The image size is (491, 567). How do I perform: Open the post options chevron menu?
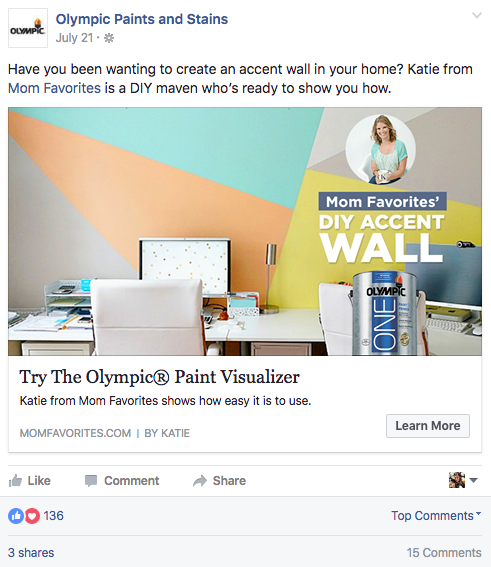click(477, 16)
